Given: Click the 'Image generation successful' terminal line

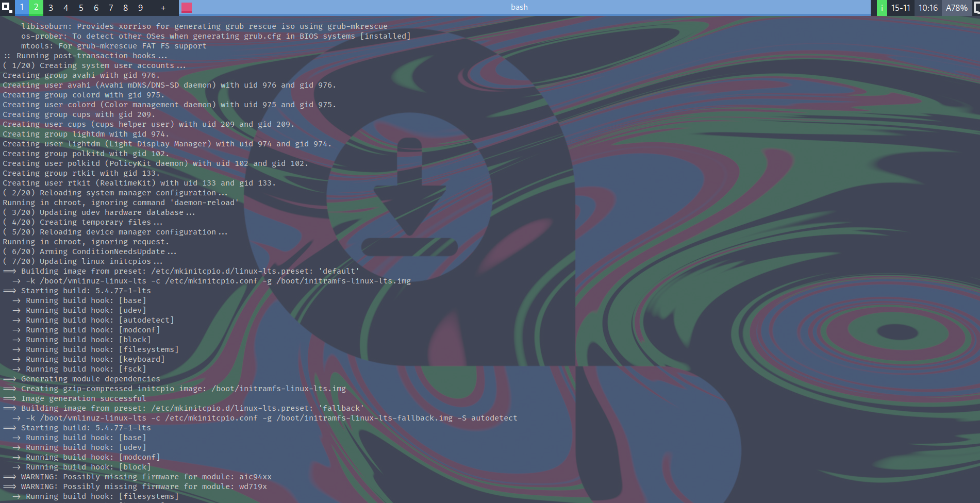Looking at the screenshot, I should click(83, 398).
